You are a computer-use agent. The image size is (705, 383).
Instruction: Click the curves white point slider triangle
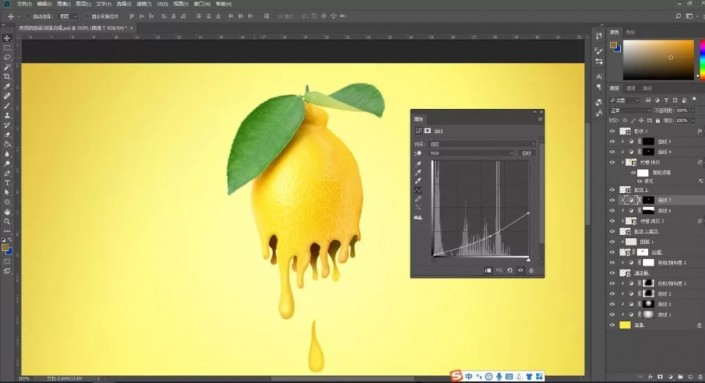(528, 260)
